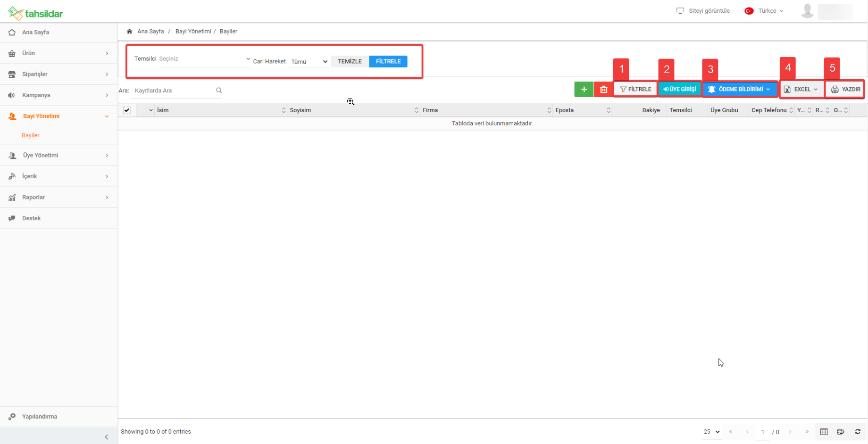The image size is (868, 444).
Task: Click the table grid view icon in footer
Action: 824,432
